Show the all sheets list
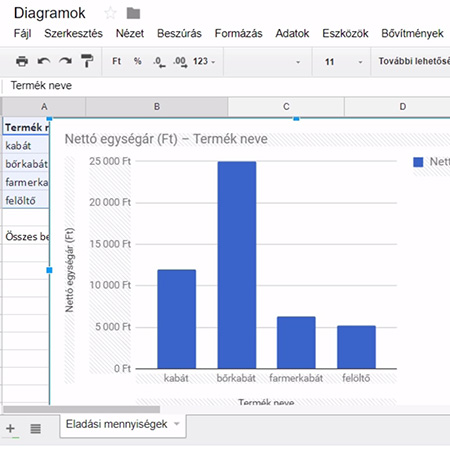 [x=36, y=428]
